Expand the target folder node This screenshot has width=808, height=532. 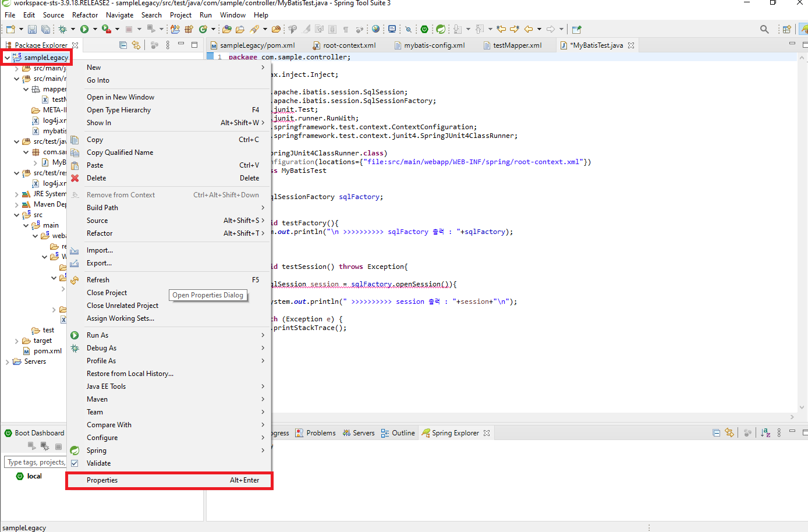pyautogui.click(x=16, y=341)
